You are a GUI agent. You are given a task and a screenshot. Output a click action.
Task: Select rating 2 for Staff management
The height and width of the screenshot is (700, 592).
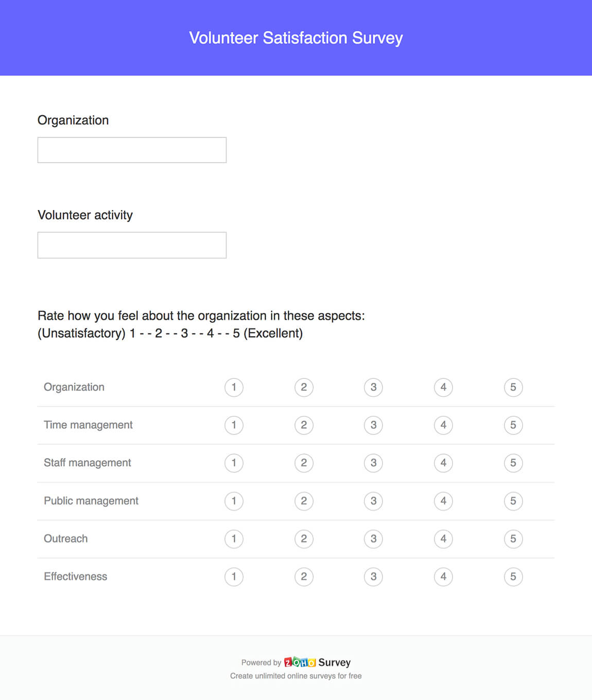click(304, 463)
